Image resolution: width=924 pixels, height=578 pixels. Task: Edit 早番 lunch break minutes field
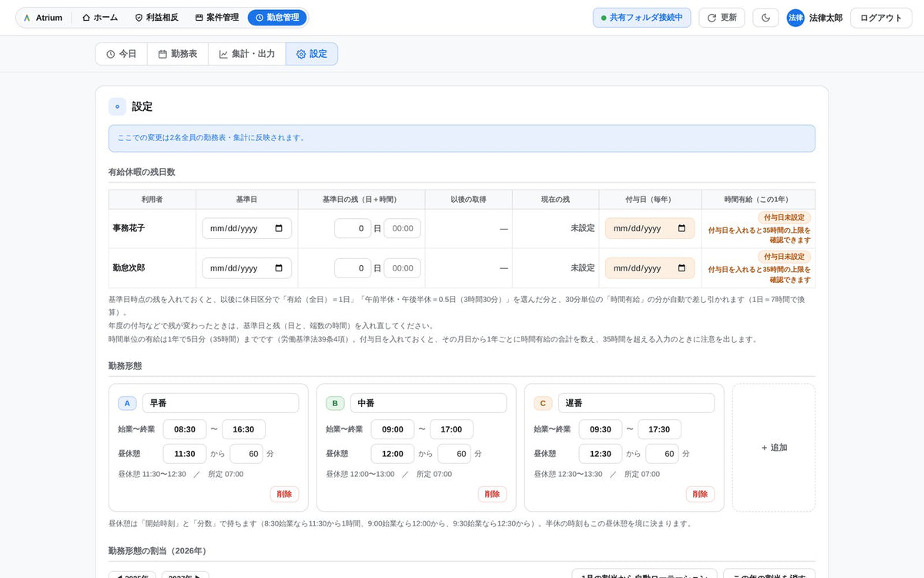tap(246, 454)
